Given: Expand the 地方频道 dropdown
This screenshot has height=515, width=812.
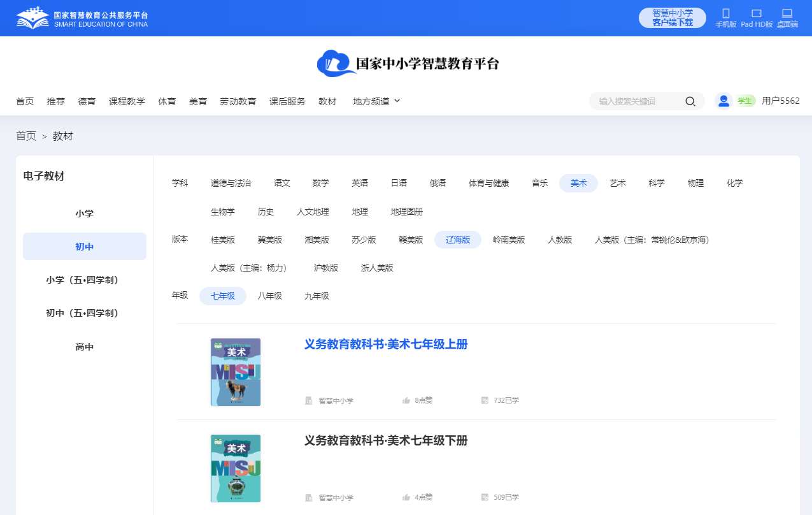Looking at the screenshot, I should [x=376, y=101].
